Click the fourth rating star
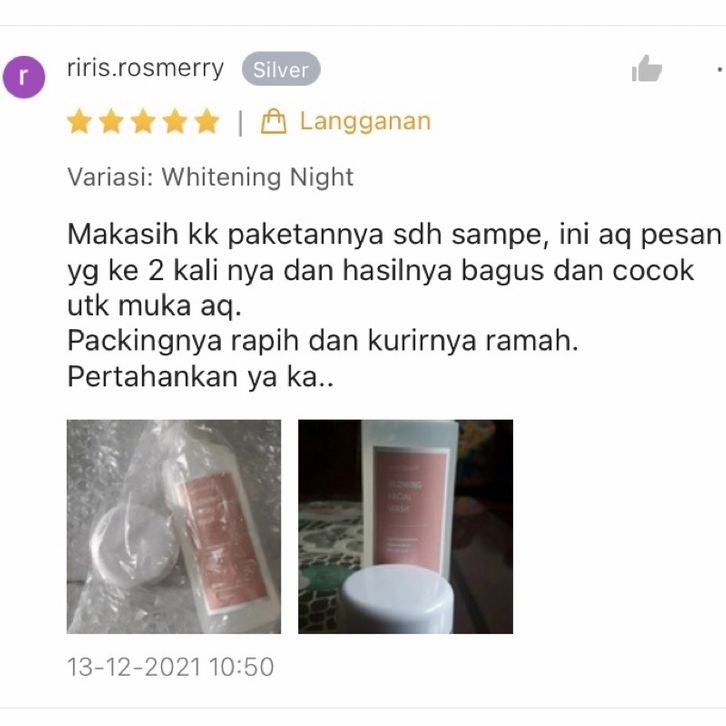 click(x=175, y=121)
